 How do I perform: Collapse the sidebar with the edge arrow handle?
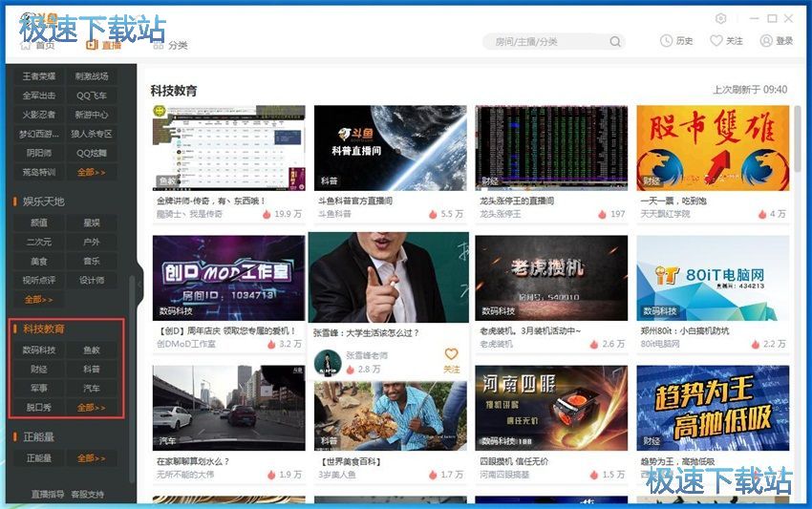tap(139, 284)
